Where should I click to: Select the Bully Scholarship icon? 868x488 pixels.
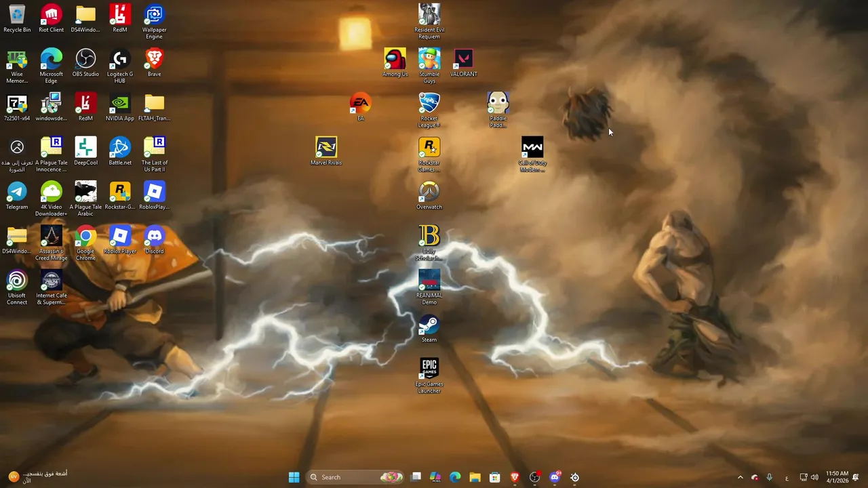point(429,243)
